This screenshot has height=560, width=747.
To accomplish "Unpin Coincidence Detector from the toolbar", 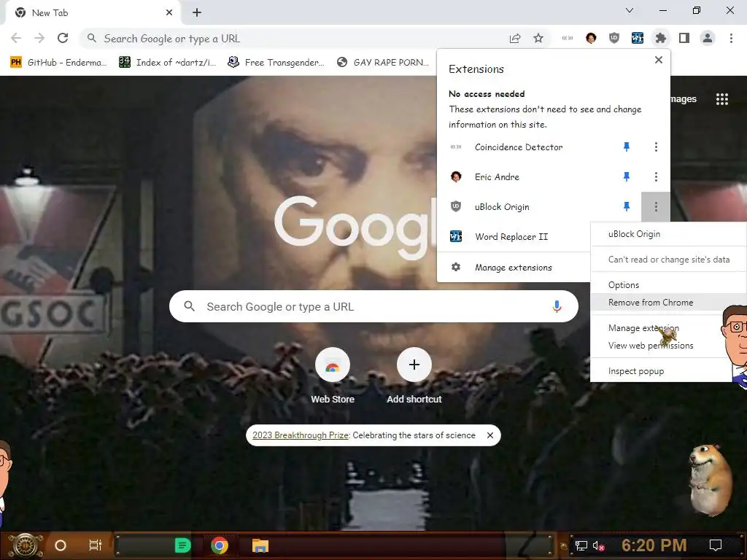I will click(627, 147).
